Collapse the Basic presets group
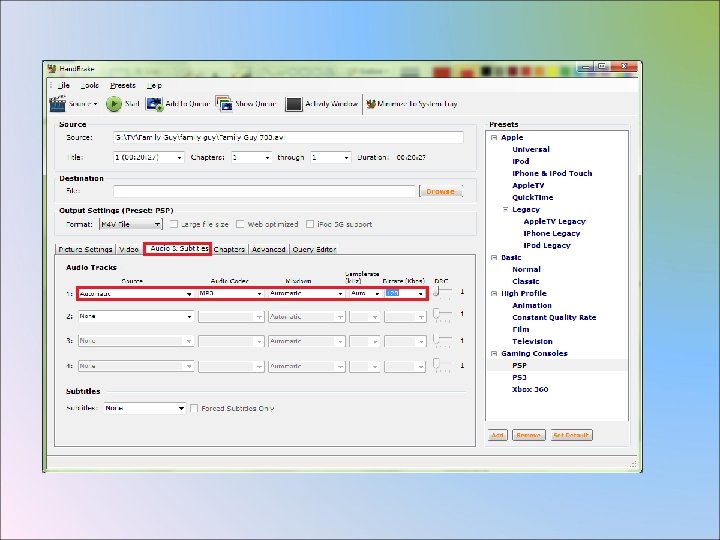 (494, 258)
